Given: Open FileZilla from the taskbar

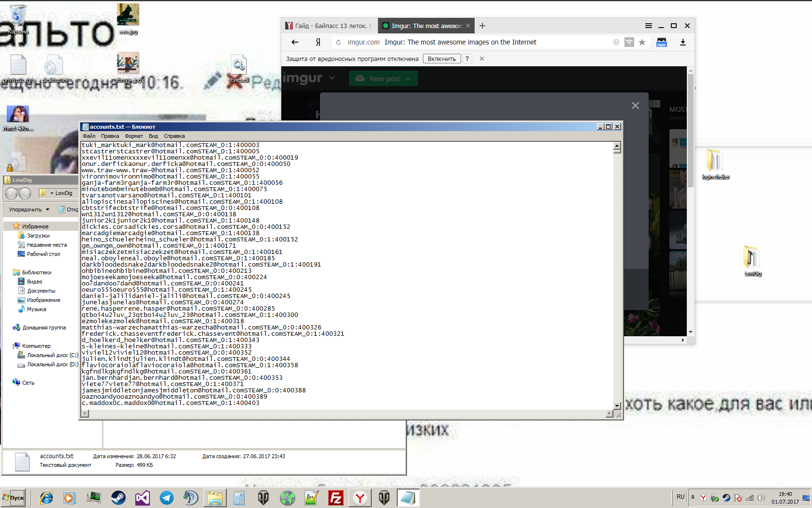Looking at the screenshot, I should click(x=336, y=498).
